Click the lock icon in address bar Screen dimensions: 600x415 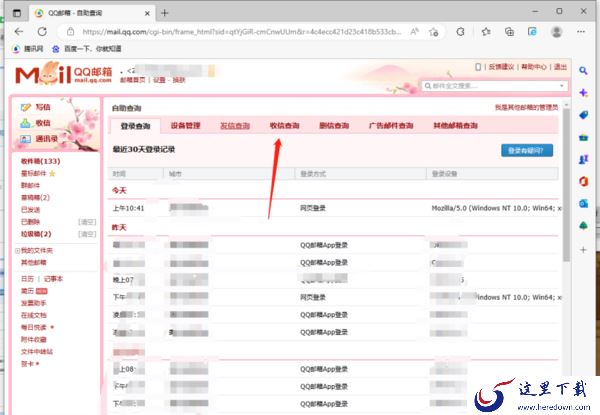click(x=70, y=32)
